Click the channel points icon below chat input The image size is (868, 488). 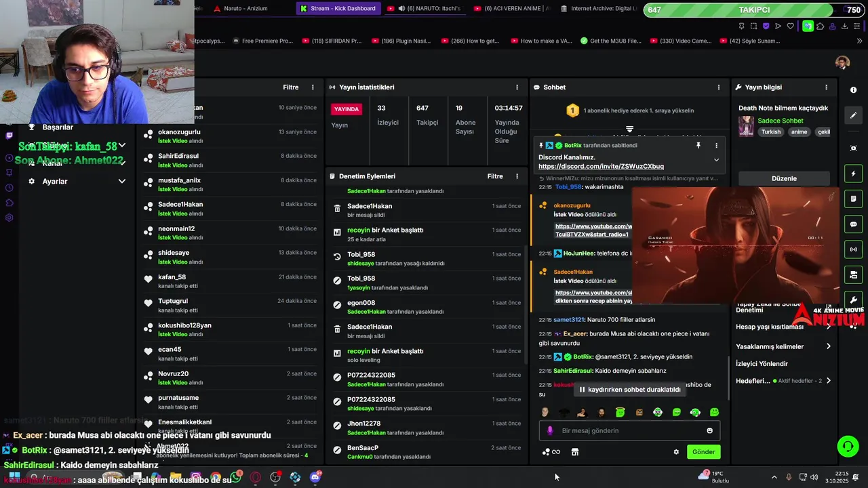pos(551,452)
